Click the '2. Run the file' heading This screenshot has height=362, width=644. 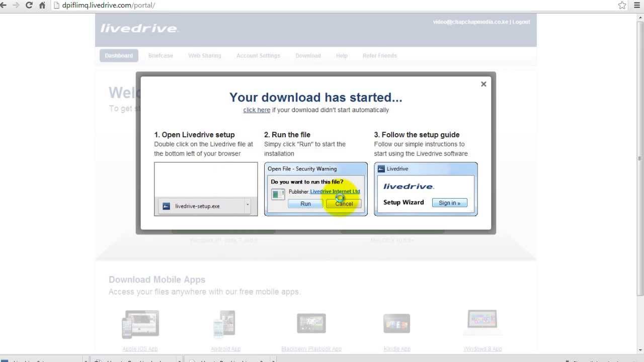click(287, 135)
